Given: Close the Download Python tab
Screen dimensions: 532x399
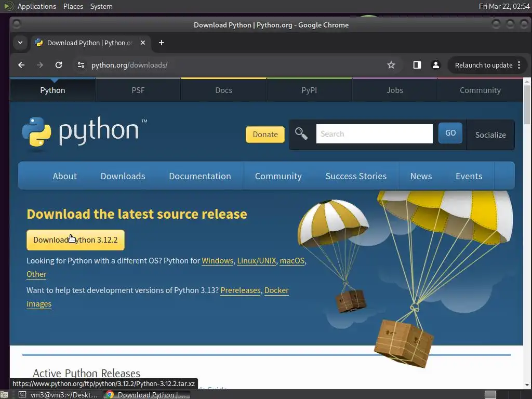Looking at the screenshot, I should (143, 43).
